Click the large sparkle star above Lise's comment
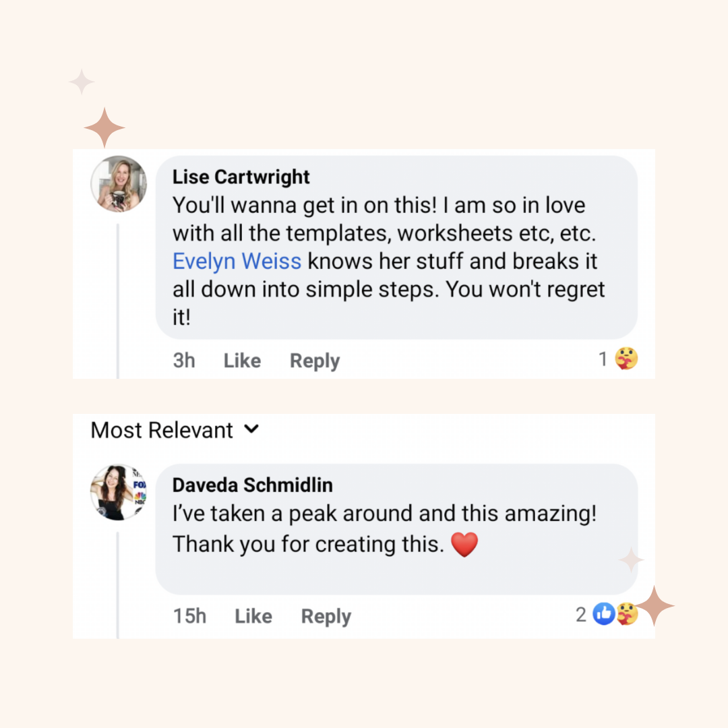Viewport: 728px width, 728px height. tap(104, 127)
